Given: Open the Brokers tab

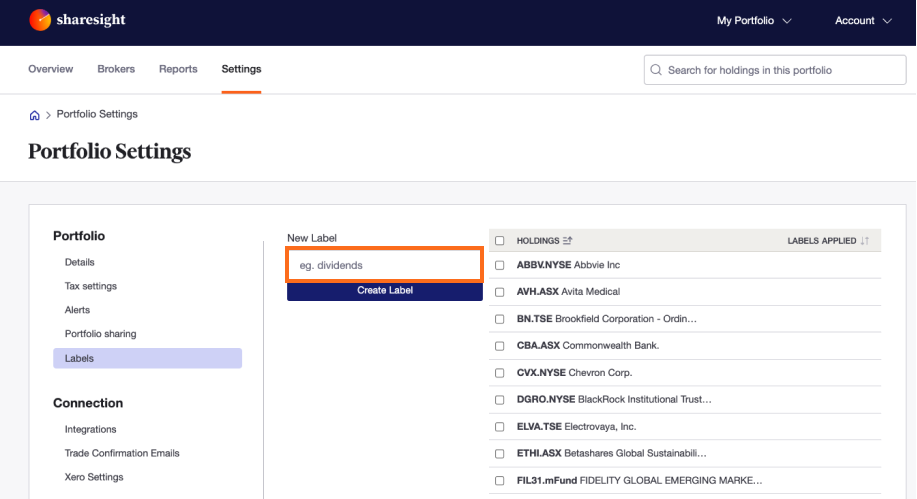Looking at the screenshot, I should [x=116, y=69].
